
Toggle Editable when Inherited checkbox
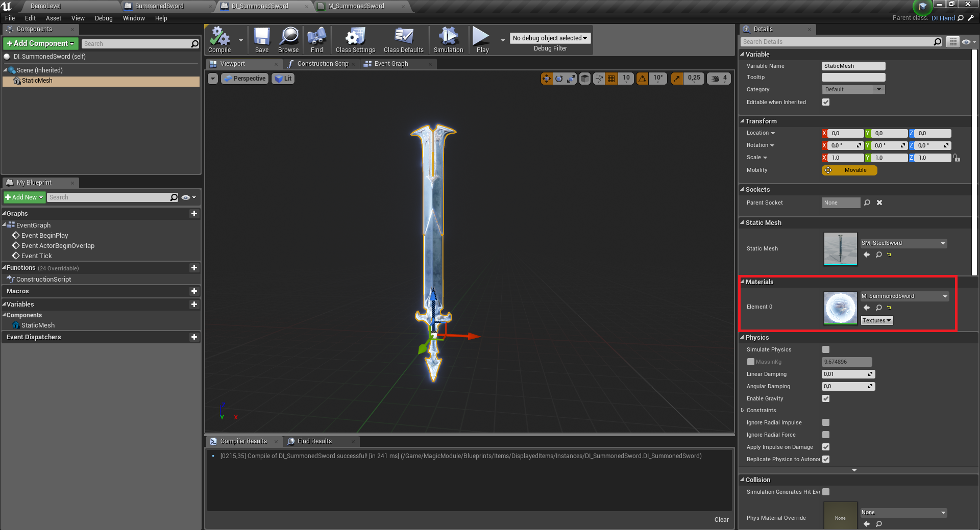click(x=826, y=102)
